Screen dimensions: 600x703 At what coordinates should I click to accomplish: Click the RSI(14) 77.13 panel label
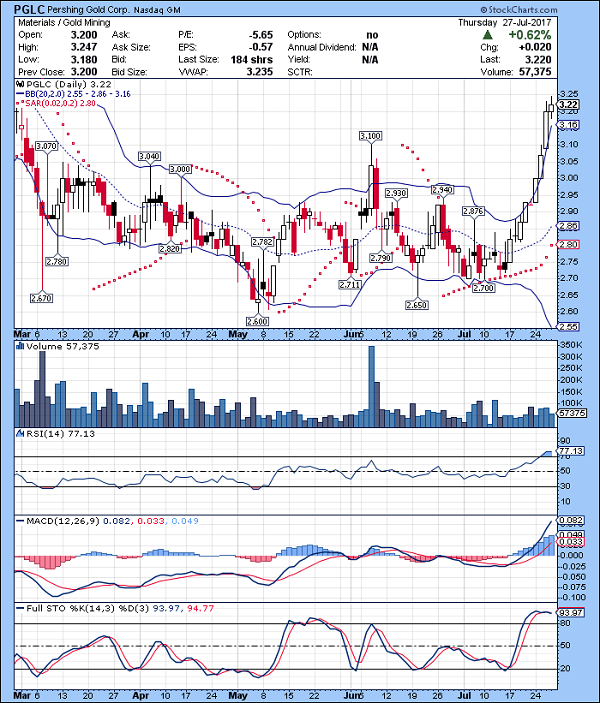60,434
